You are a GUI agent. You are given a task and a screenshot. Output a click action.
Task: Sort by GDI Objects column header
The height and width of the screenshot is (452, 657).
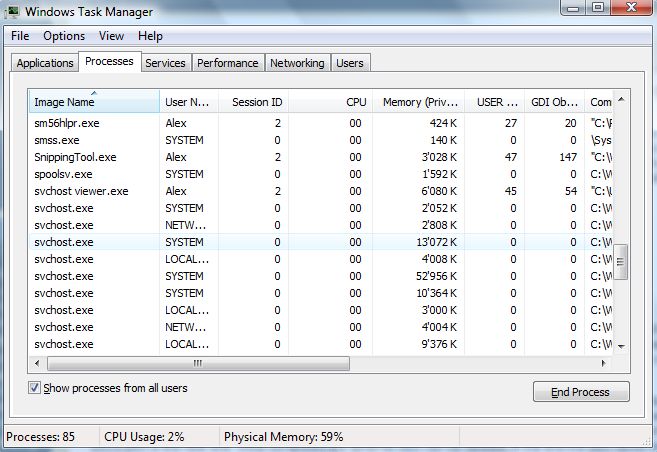(554, 102)
